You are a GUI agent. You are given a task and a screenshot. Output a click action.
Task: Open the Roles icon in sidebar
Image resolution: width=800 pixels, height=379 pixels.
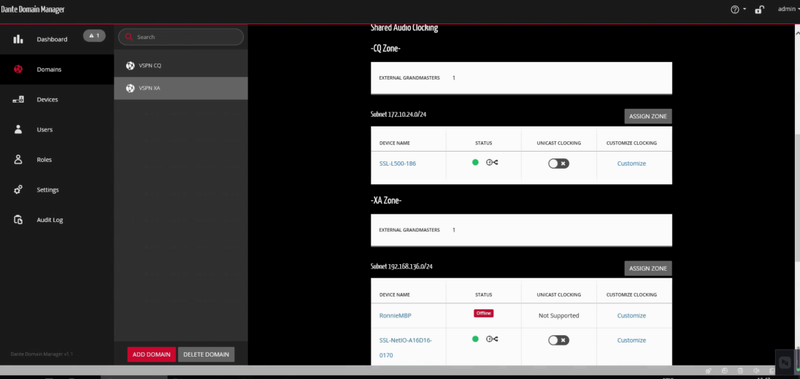[18, 160]
